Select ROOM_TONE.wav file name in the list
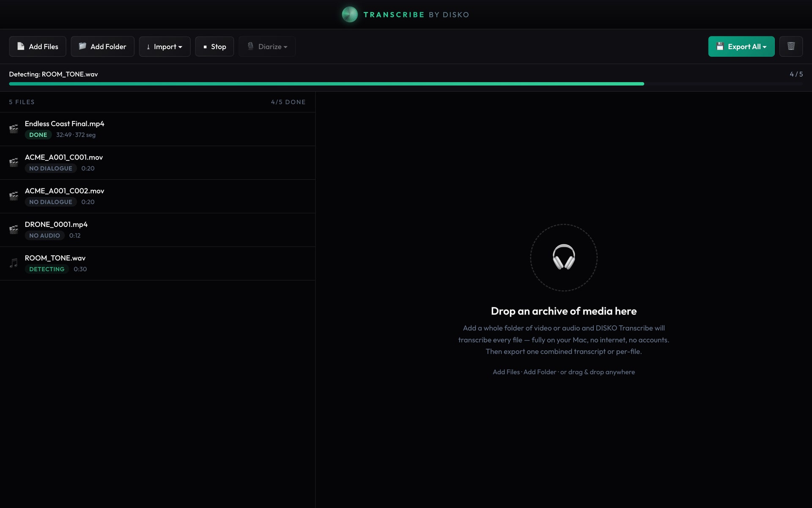The image size is (812, 508). 55,258
